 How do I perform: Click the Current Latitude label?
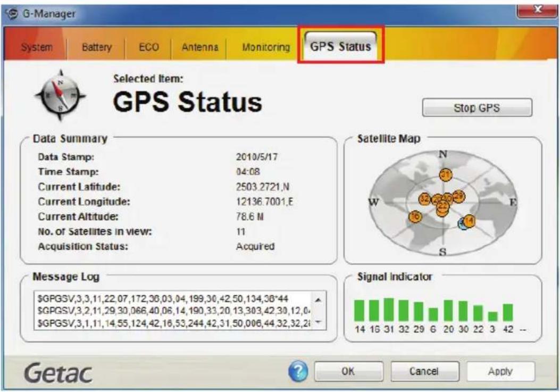79,187
